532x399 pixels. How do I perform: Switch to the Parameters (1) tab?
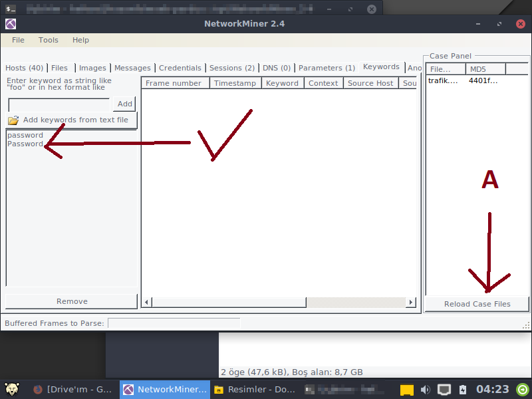point(327,68)
